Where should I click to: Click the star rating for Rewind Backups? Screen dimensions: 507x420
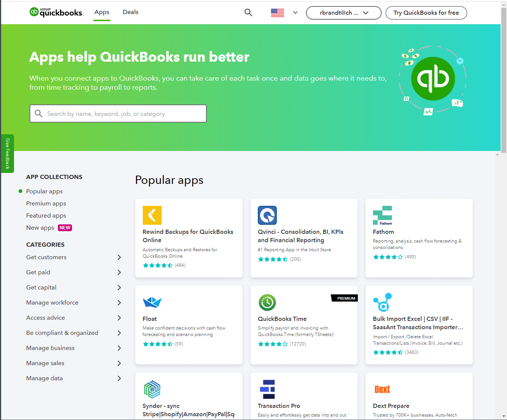158,265
